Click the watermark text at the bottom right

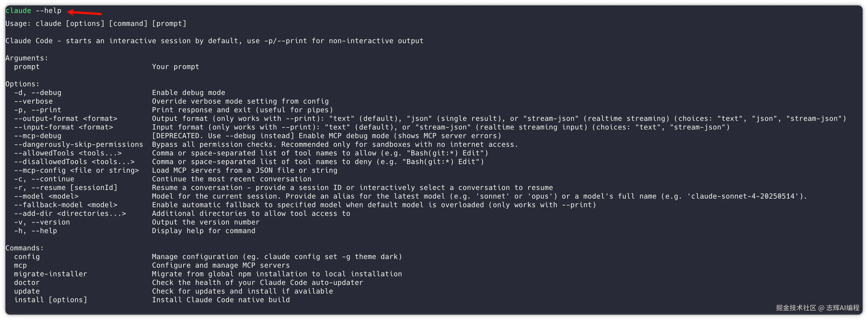pyautogui.click(x=817, y=308)
